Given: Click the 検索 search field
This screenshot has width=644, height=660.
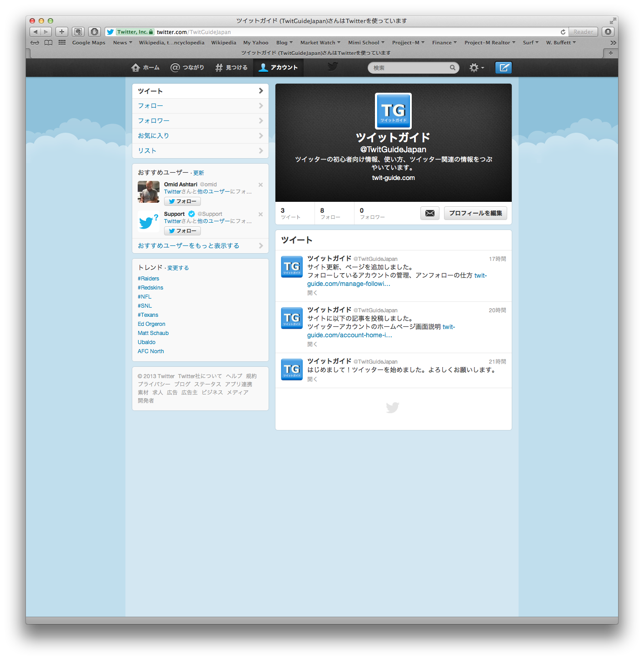Looking at the screenshot, I should [x=413, y=68].
